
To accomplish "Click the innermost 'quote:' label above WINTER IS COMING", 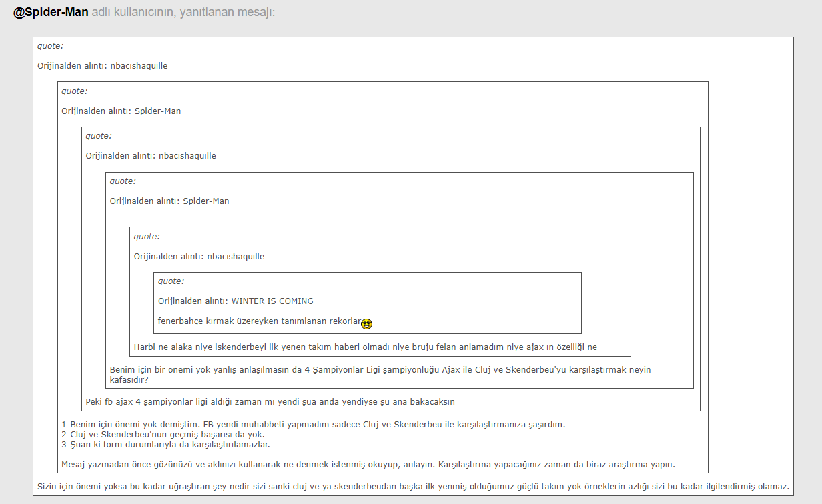I will pos(171,281).
